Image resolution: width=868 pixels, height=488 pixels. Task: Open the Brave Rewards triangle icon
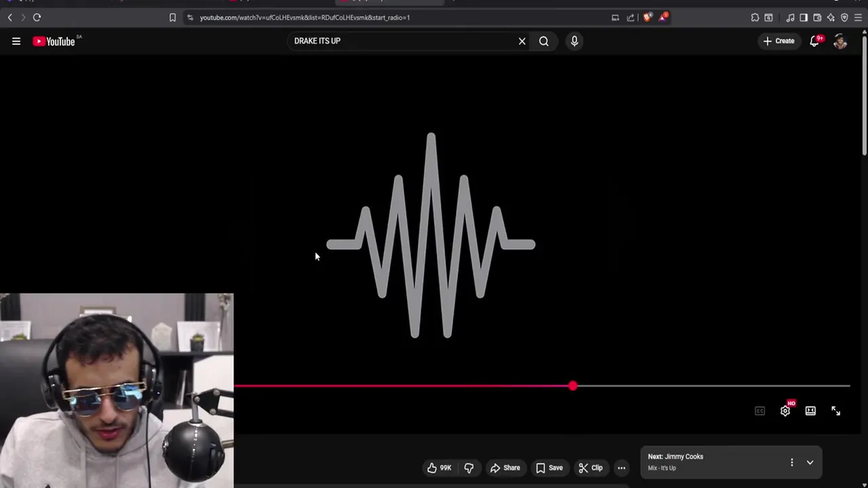[663, 17]
